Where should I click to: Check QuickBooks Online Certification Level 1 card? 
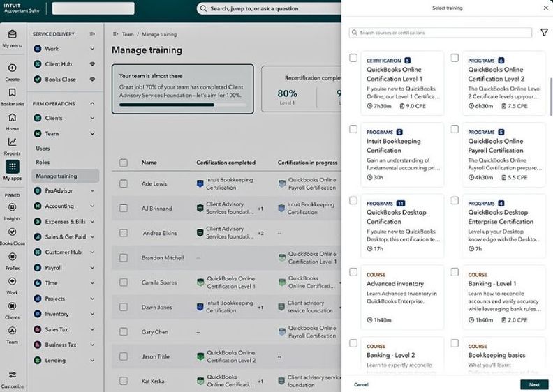[x=353, y=58]
